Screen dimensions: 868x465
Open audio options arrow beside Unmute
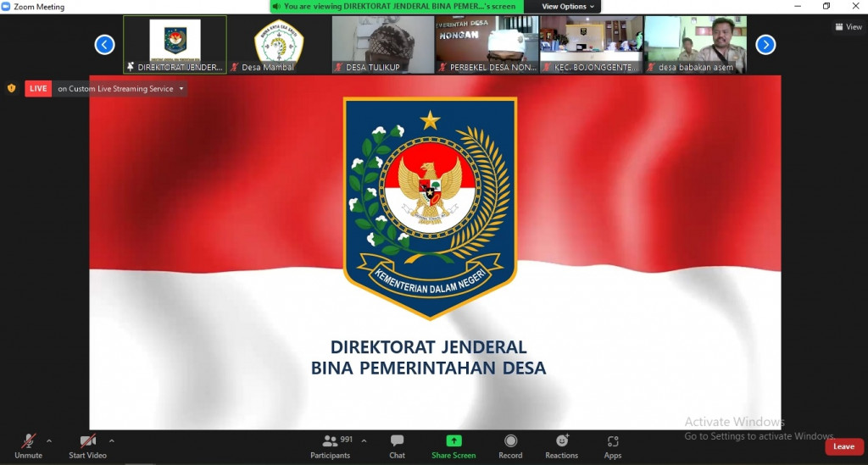click(x=49, y=441)
